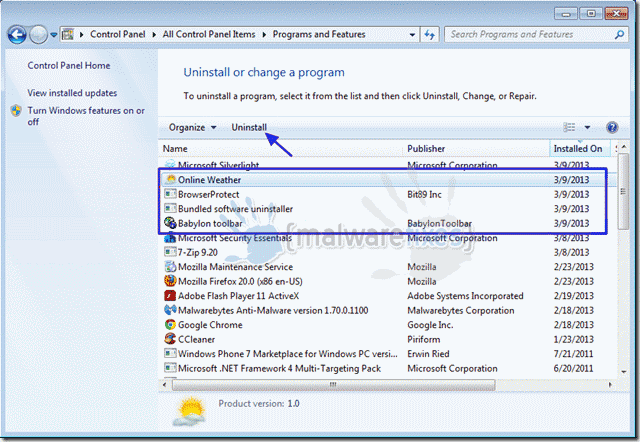This screenshot has width=640, height=442.
Task: Open View installed updates link
Action: point(72,93)
